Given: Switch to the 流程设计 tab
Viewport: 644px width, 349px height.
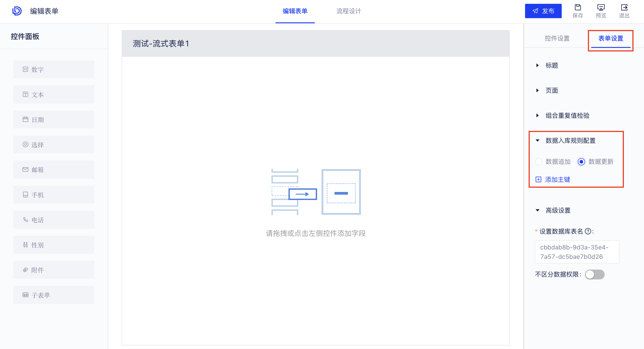Looking at the screenshot, I should pyautogui.click(x=349, y=11).
